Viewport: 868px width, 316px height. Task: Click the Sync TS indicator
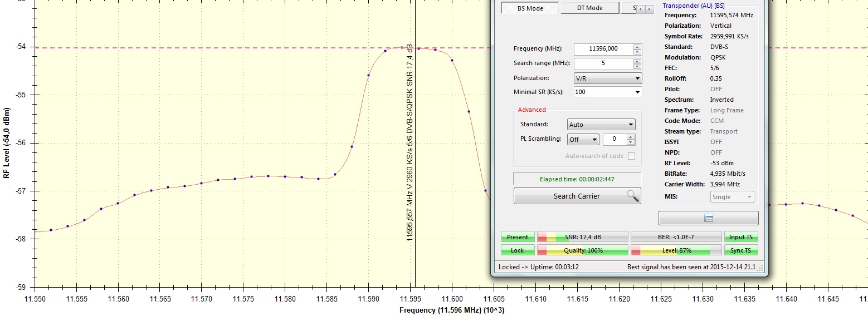click(740, 250)
